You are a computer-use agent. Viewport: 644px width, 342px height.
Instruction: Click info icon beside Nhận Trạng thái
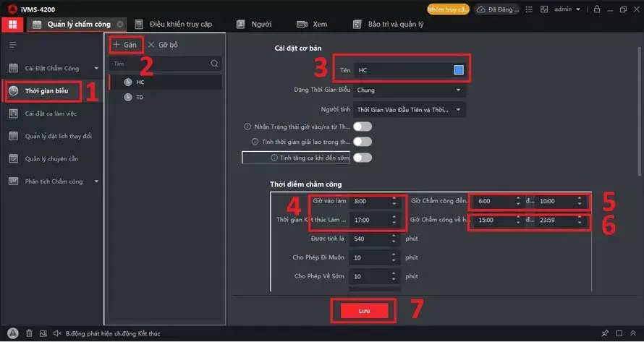(x=247, y=127)
